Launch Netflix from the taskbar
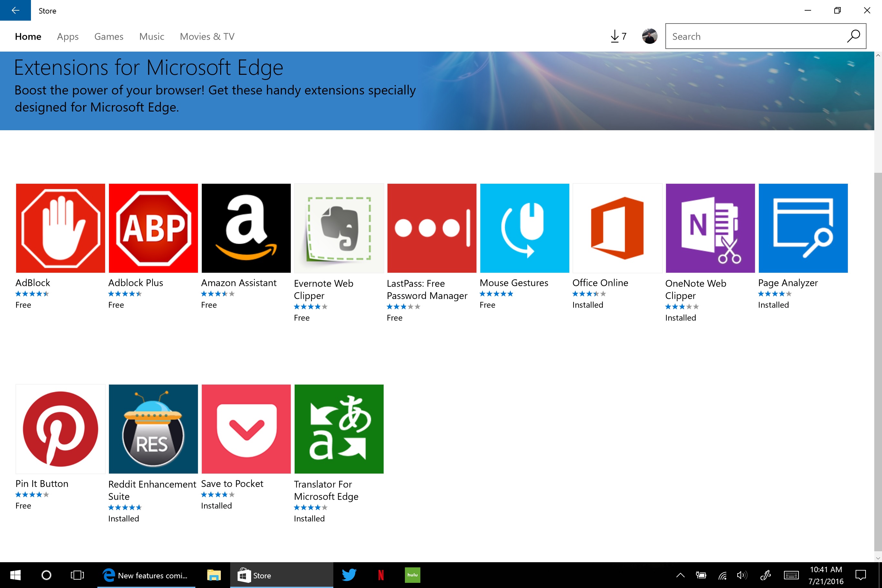 [x=381, y=575]
